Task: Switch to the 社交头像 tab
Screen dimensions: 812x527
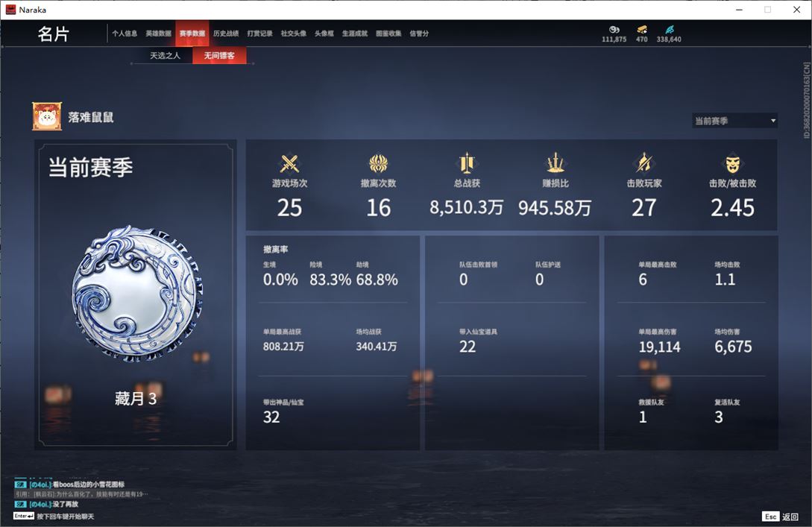Action: point(294,34)
